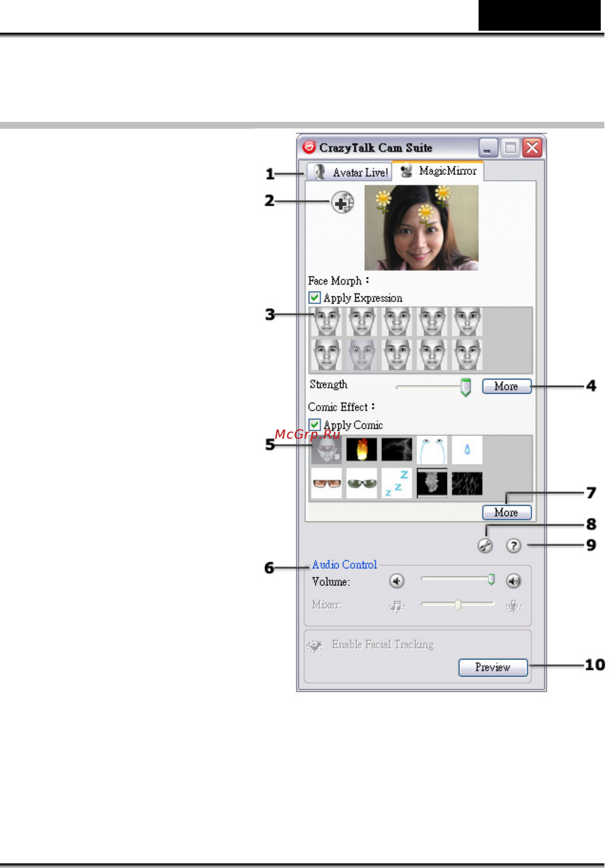This screenshot has width=611, height=868.
Task: Click the Preview button
Action: click(x=493, y=668)
